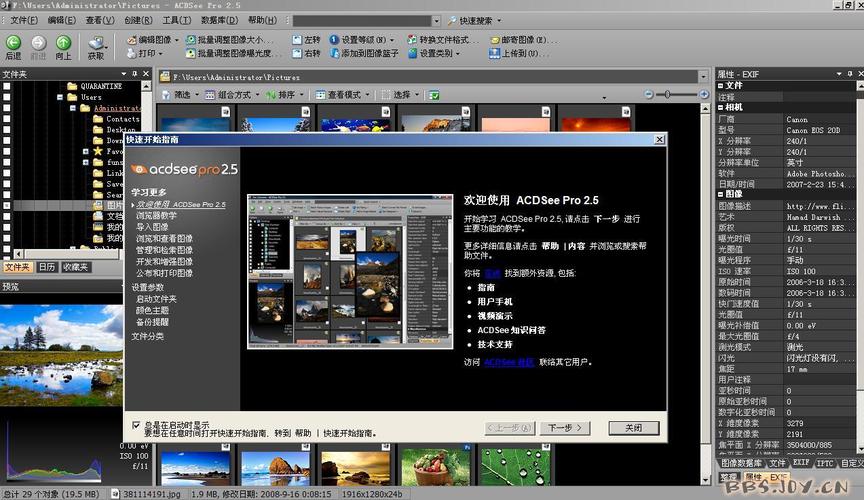Image resolution: width=864 pixels, height=500 pixels.
Task: Click the View Mode (查看模式) icon
Action: click(x=320, y=95)
